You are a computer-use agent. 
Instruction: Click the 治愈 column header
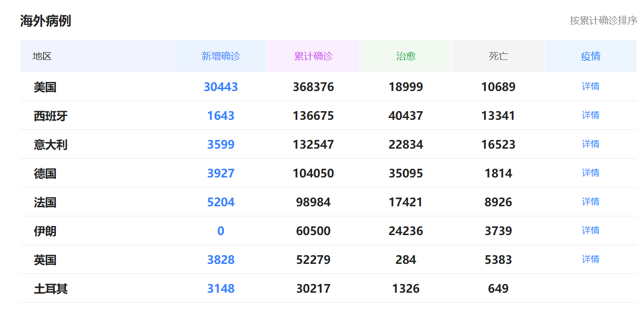406,56
